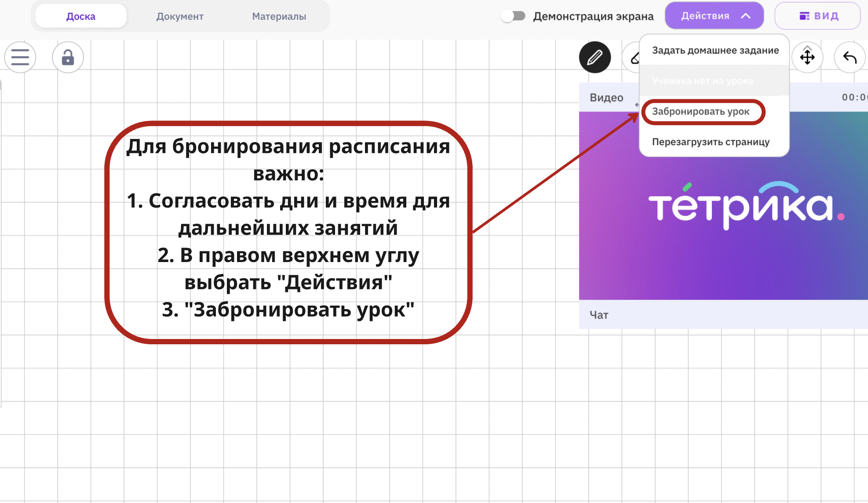Select Забронировать урок menu item
The width and height of the screenshot is (868, 503).
pyautogui.click(x=701, y=112)
